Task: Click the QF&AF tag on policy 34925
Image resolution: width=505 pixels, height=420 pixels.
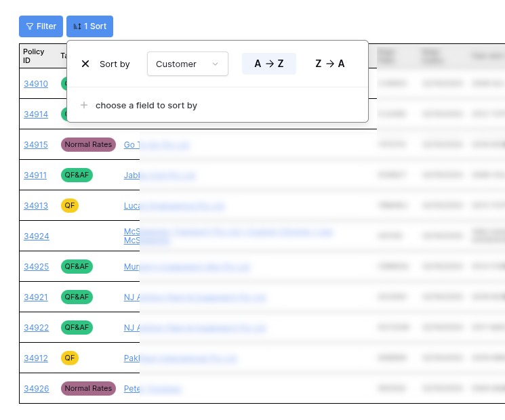Action: [77, 266]
